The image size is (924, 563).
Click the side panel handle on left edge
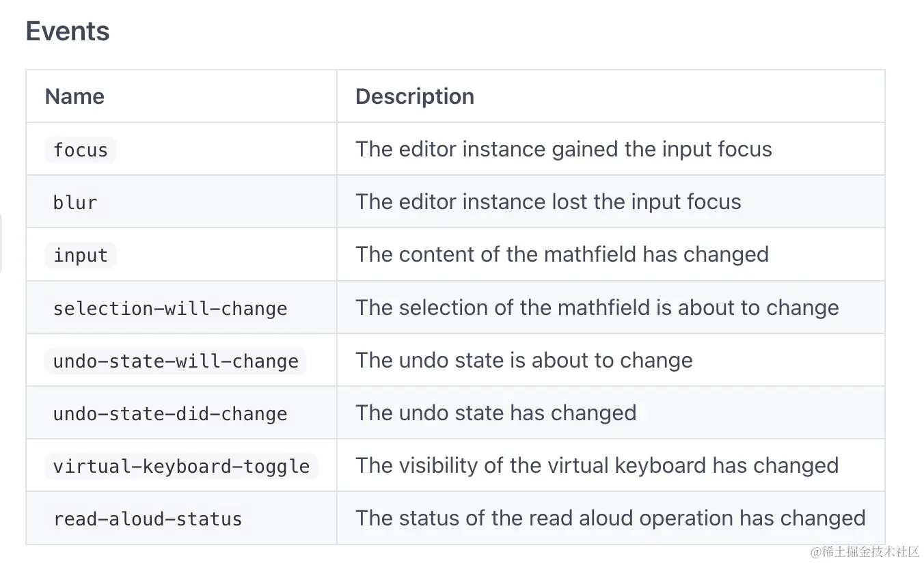coord(1,243)
